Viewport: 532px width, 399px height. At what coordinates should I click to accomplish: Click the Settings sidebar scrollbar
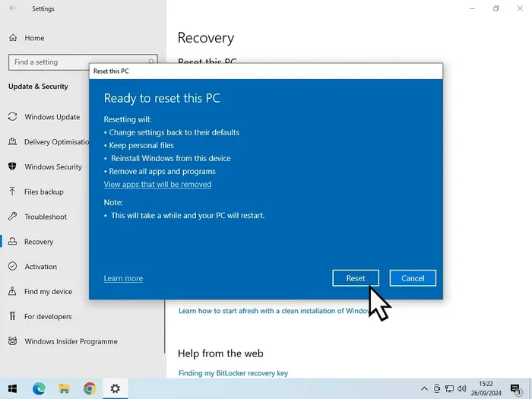click(x=165, y=327)
